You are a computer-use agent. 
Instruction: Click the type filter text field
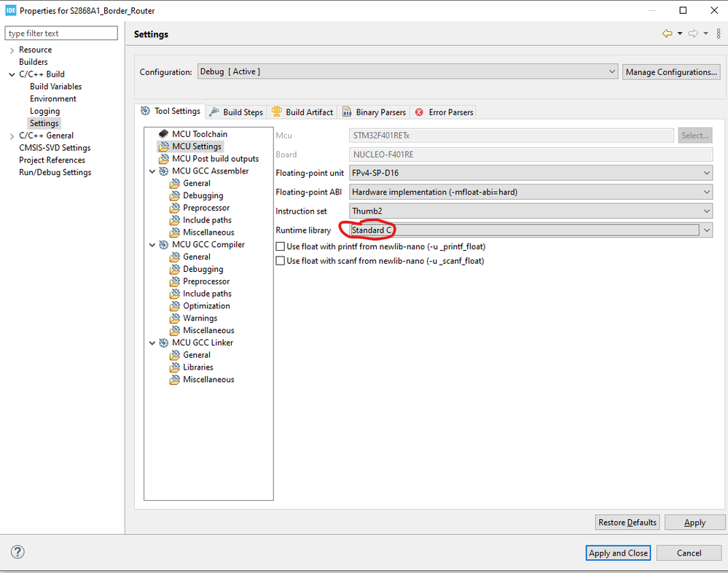click(61, 33)
